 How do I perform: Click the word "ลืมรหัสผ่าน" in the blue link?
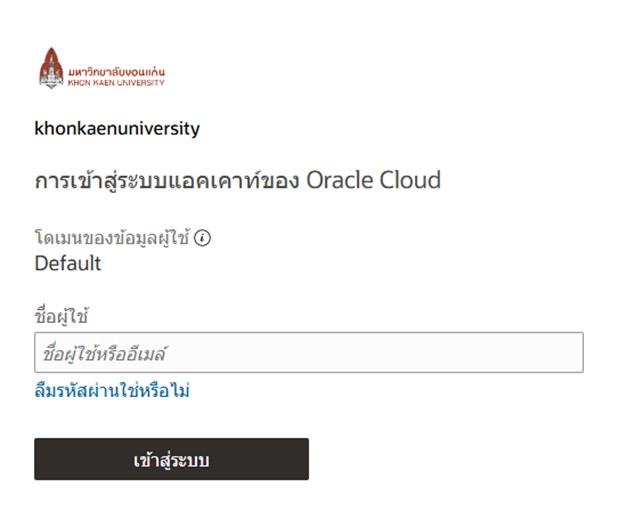tap(77, 390)
